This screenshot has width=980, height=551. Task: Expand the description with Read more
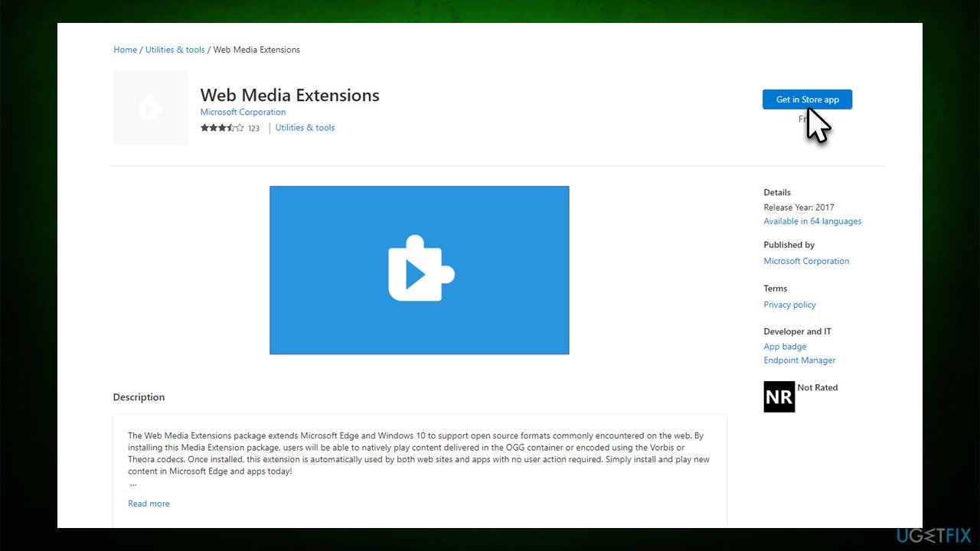[x=149, y=503]
